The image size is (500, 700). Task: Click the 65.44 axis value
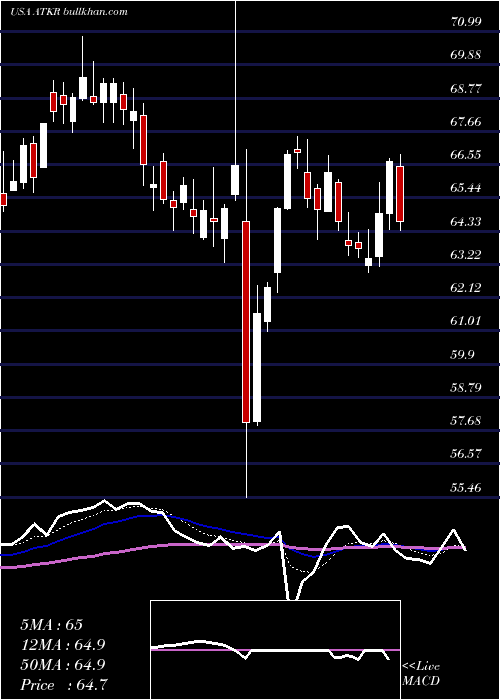click(x=466, y=188)
